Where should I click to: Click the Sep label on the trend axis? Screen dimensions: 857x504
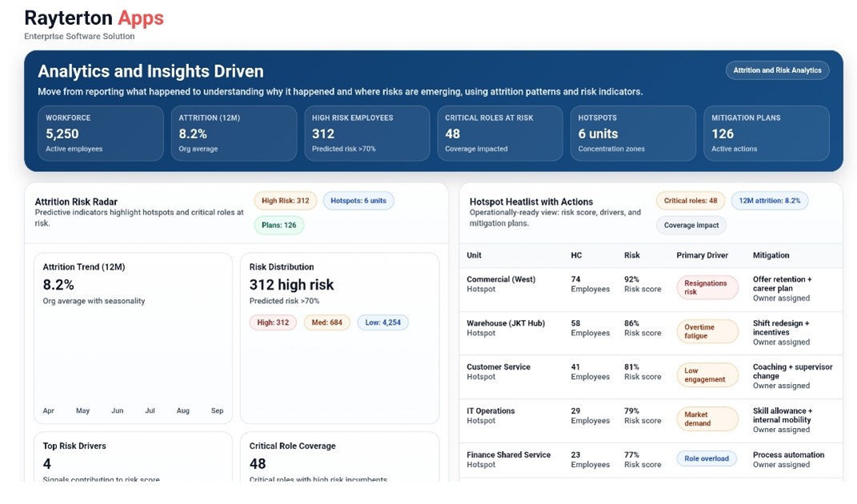point(216,410)
